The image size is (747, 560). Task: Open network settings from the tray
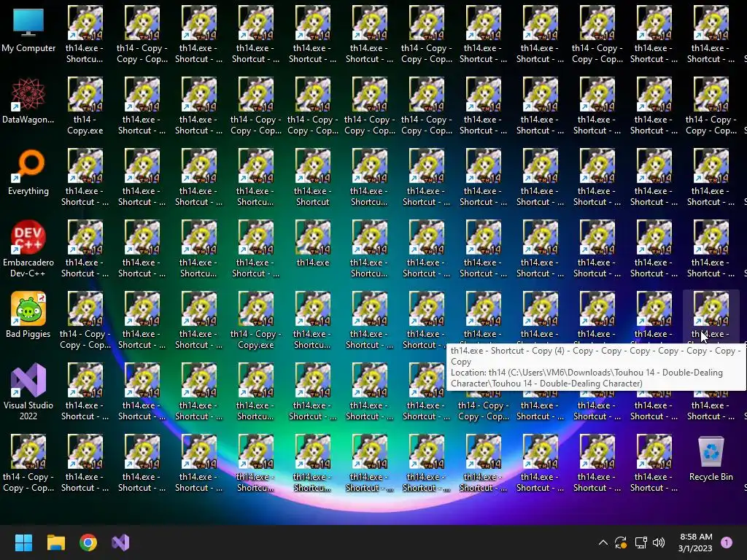pyautogui.click(x=640, y=542)
